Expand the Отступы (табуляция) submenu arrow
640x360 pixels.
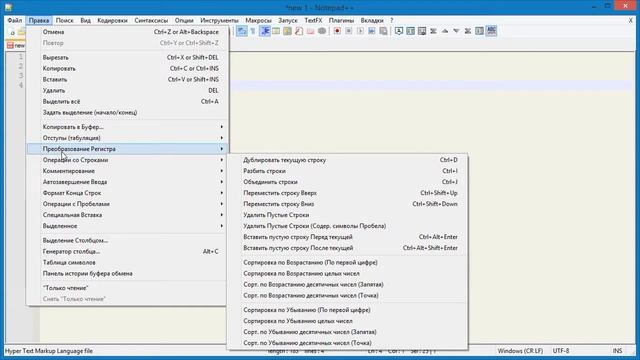(x=222, y=138)
